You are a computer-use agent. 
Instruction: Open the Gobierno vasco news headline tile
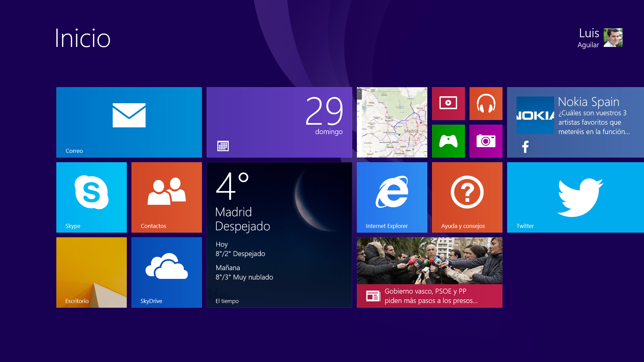coord(430,272)
